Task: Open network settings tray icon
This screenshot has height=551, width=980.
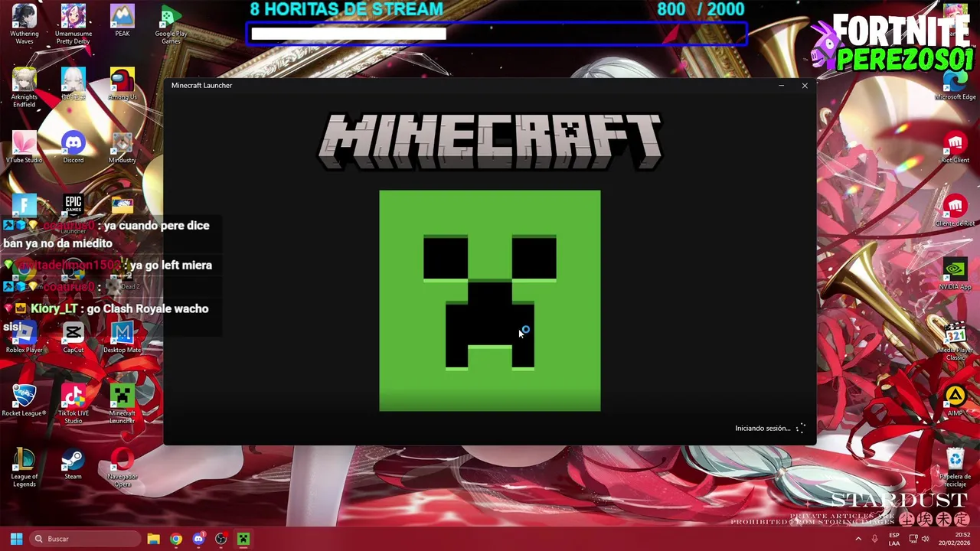Action: click(x=913, y=539)
